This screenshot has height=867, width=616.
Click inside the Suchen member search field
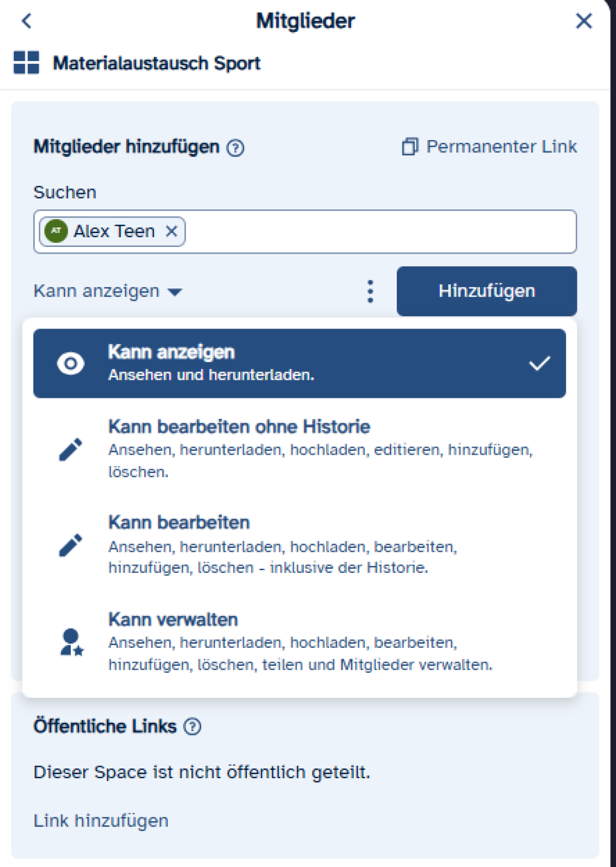380,232
